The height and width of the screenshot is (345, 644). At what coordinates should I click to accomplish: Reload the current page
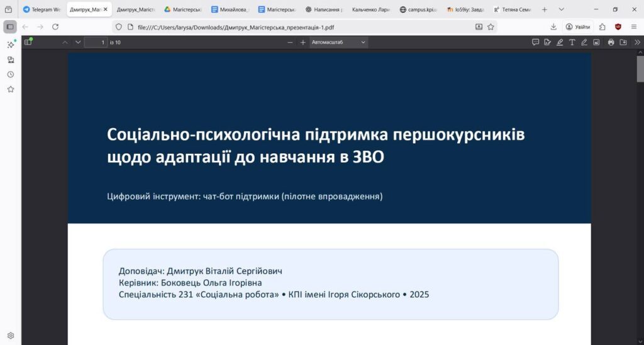pyautogui.click(x=55, y=26)
